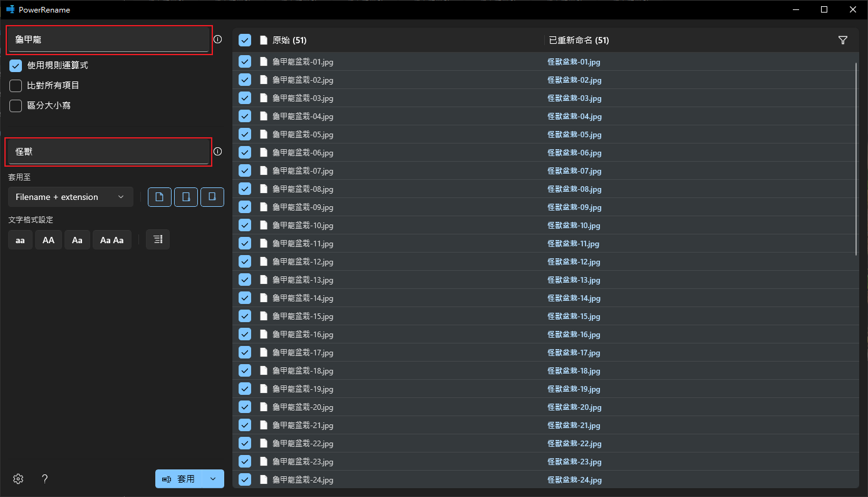Screen dimensions: 868x497
Task: Open settings with the gear icon
Action: point(18,479)
